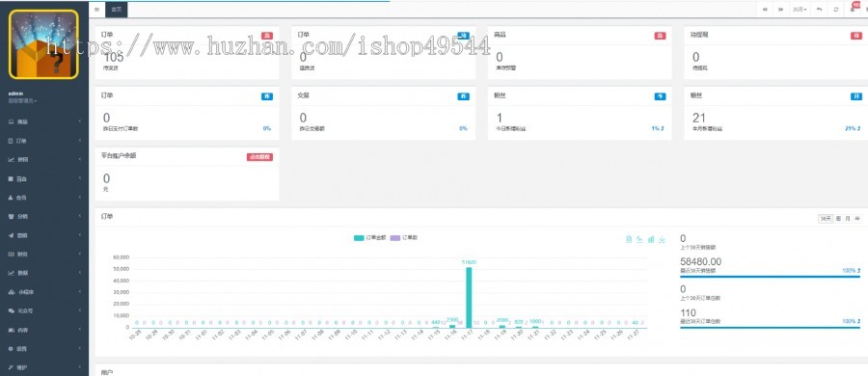Viewport: 868px width, 376px height.
Task: Click the 拼团 chart icon in sidebar
Action: (x=11, y=159)
